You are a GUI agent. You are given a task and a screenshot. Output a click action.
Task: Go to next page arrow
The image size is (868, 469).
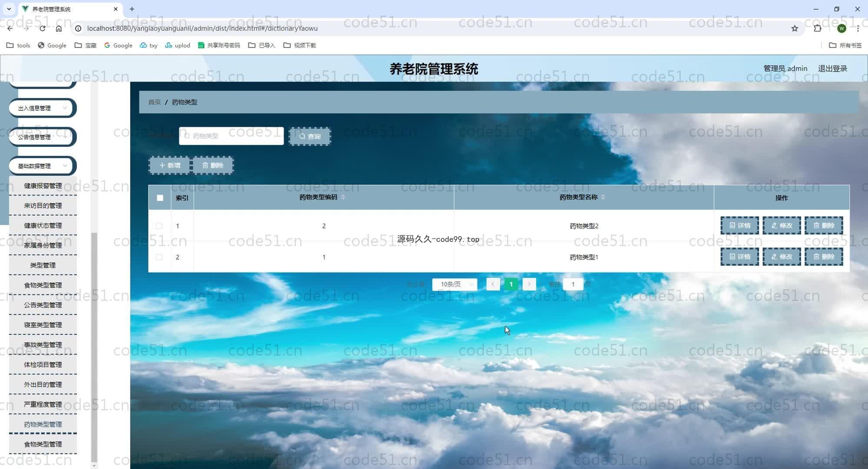(x=529, y=284)
